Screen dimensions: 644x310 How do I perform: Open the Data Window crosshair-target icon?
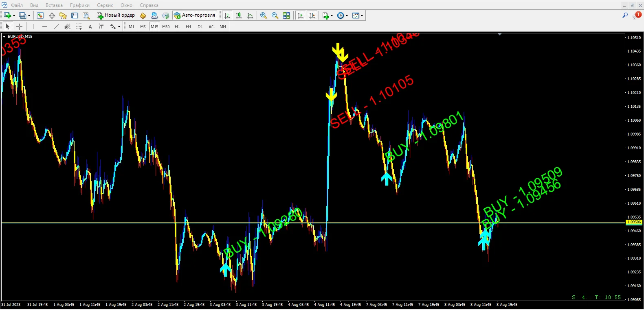point(52,15)
